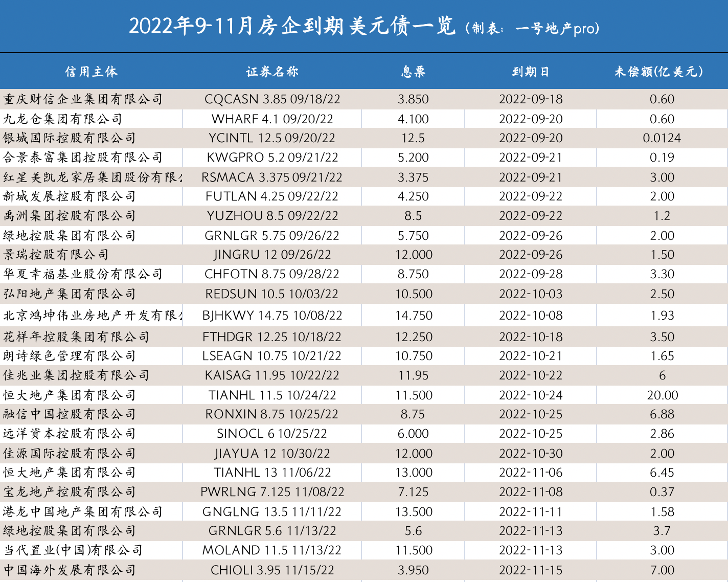Click the 信用主体 column header
The image size is (728, 582).
coord(91,72)
